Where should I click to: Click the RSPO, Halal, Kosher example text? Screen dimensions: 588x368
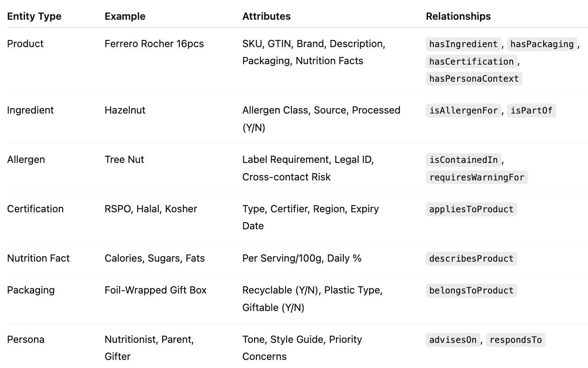point(151,209)
